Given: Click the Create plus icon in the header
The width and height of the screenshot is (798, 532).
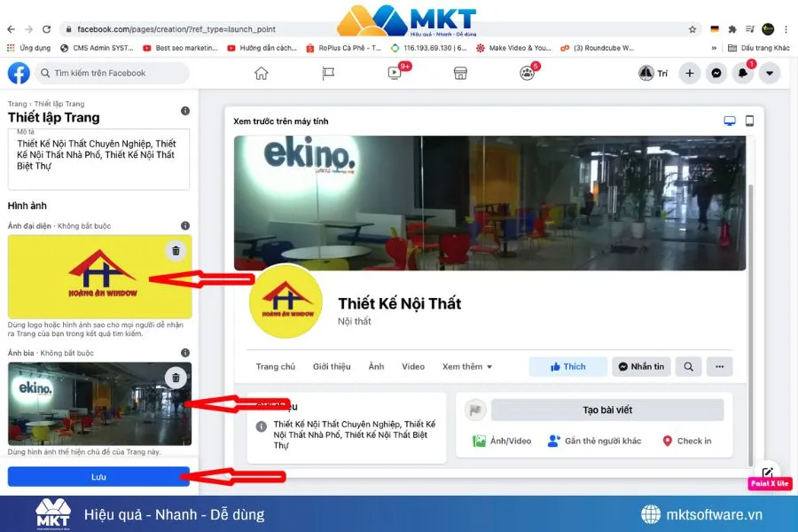Looking at the screenshot, I should (x=690, y=73).
